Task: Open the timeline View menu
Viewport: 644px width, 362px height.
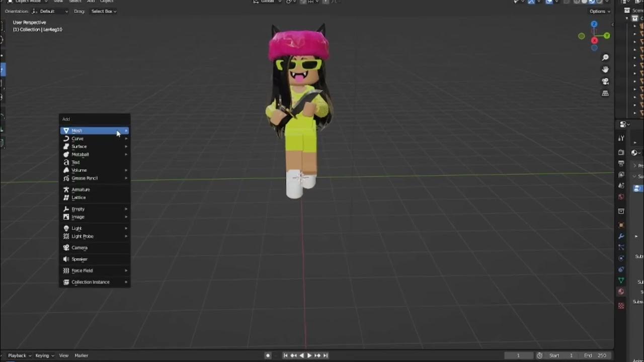Action: [x=64, y=355]
